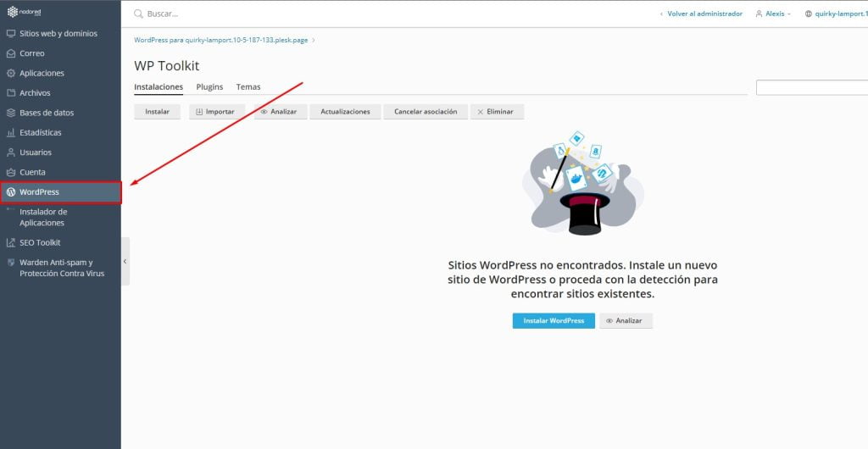Click the Cancelar asociación button
Screen dimensions: 868x449
426,112
